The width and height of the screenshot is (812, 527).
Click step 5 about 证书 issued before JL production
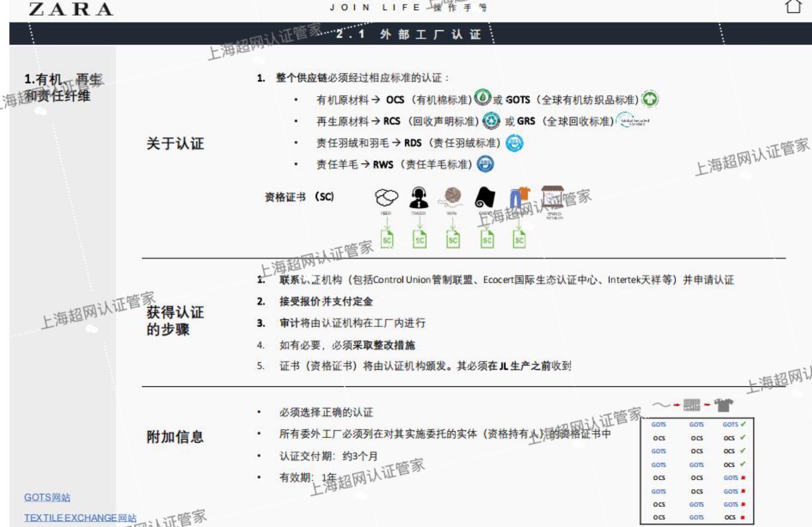(425, 366)
